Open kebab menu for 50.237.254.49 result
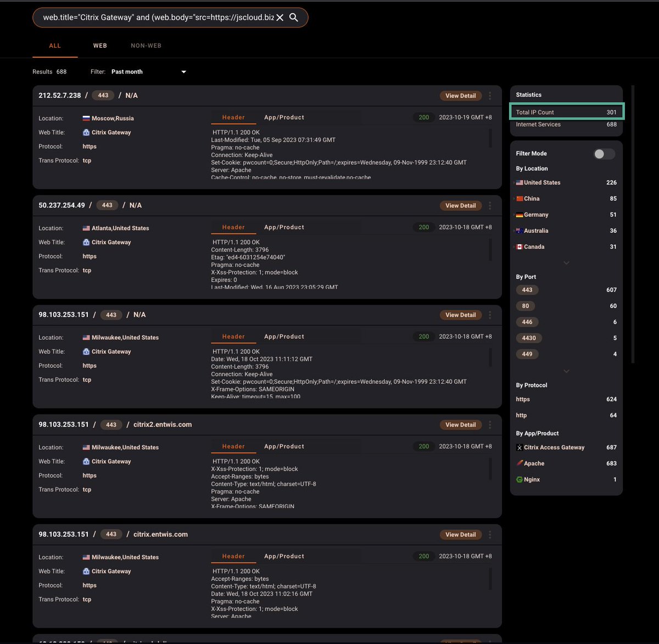The height and width of the screenshot is (644, 659). coord(490,205)
